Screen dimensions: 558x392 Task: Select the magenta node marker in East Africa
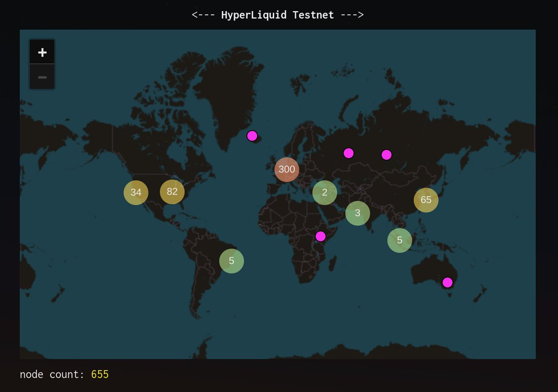320,236
